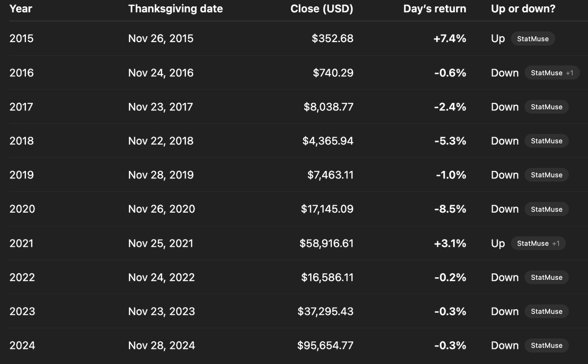Open the StatMuse citation in 2020 row
Screen dimensions: 588x364
[x=546, y=209]
